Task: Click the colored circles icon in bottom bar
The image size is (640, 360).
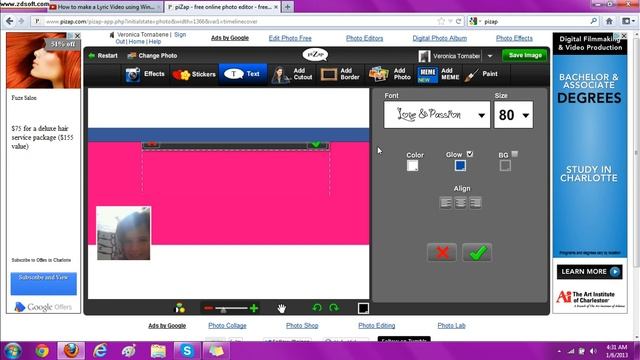Action: coord(180,308)
